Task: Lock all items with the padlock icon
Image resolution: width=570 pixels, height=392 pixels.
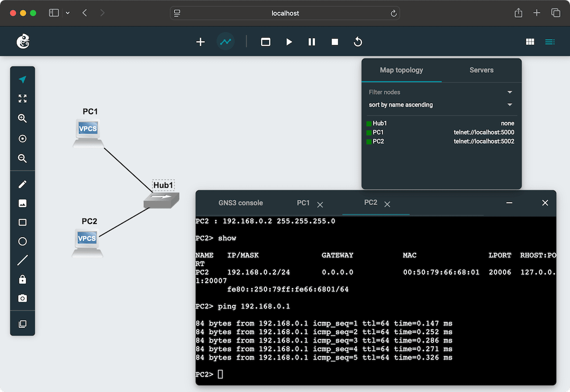Action: coord(23,279)
